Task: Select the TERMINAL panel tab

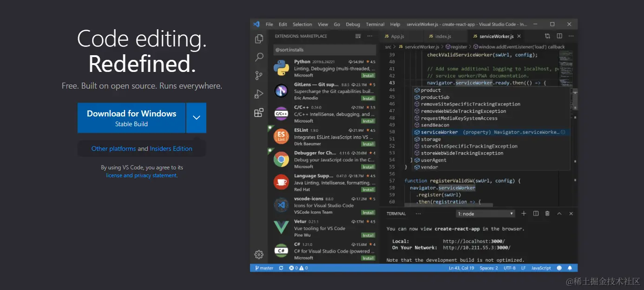Action: pyautogui.click(x=396, y=213)
